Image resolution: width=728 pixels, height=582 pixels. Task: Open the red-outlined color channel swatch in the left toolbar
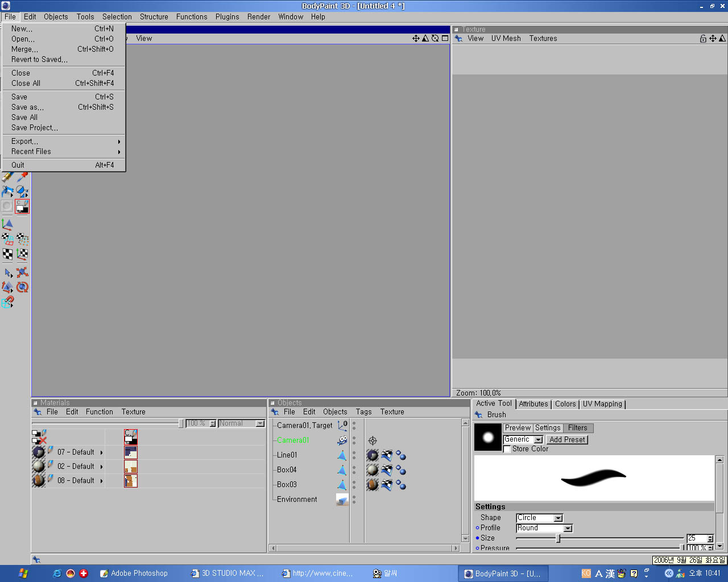tap(22, 206)
